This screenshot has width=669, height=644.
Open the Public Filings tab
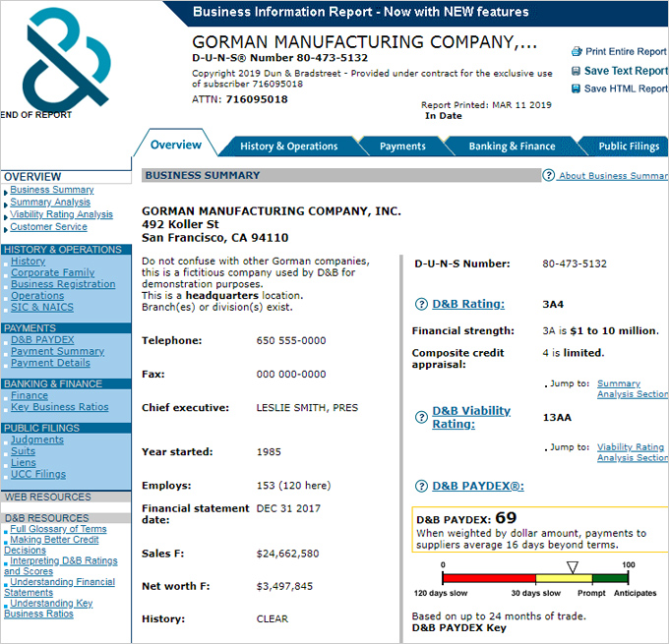pyautogui.click(x=629, y=146)
